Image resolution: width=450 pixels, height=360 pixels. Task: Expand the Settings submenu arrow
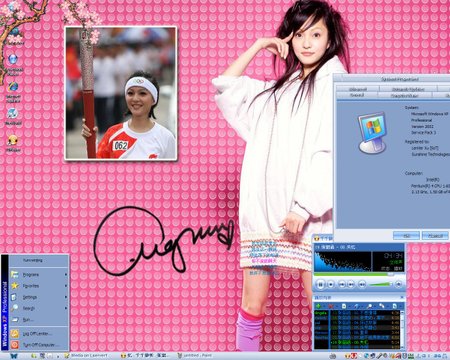coord(66,297)
